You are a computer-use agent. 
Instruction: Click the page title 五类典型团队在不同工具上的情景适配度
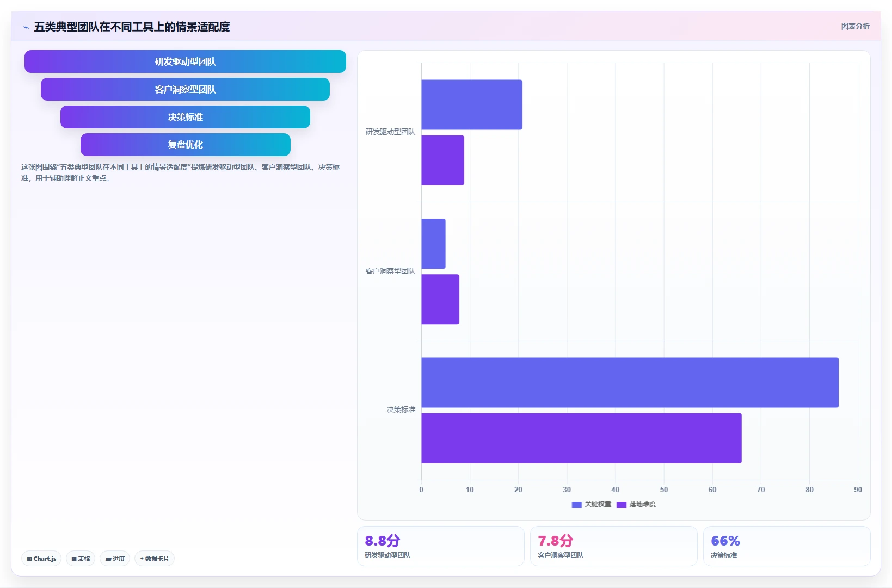[x=132, y=27]
